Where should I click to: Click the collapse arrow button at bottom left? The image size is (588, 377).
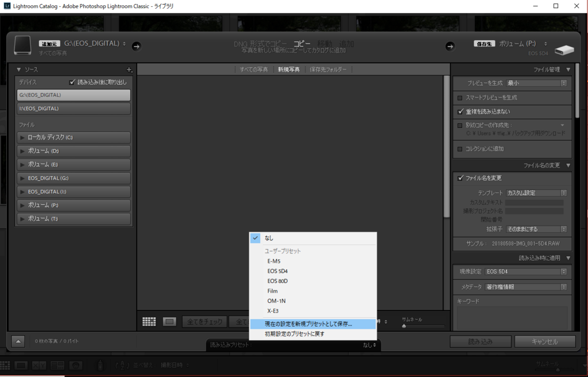(18, 341)
